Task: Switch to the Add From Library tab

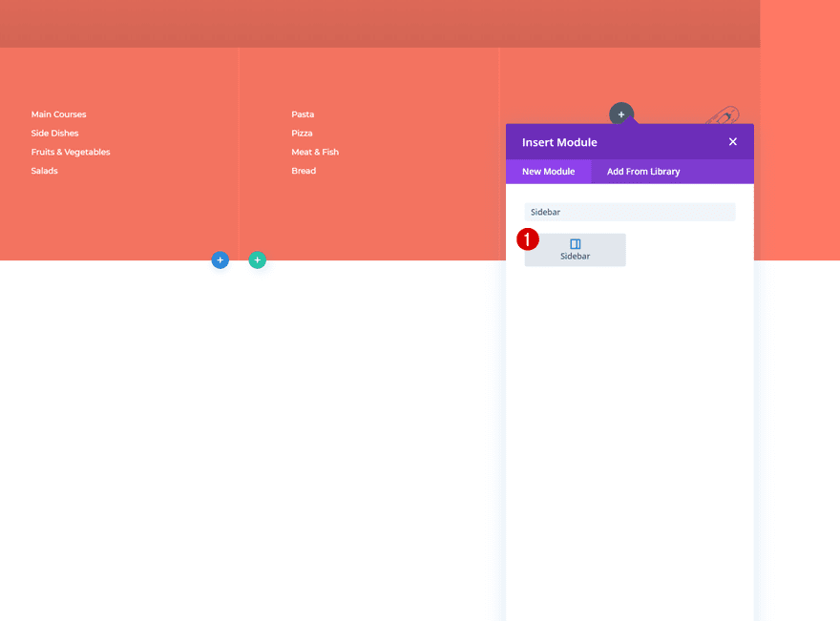Action: tap(643, 172)
